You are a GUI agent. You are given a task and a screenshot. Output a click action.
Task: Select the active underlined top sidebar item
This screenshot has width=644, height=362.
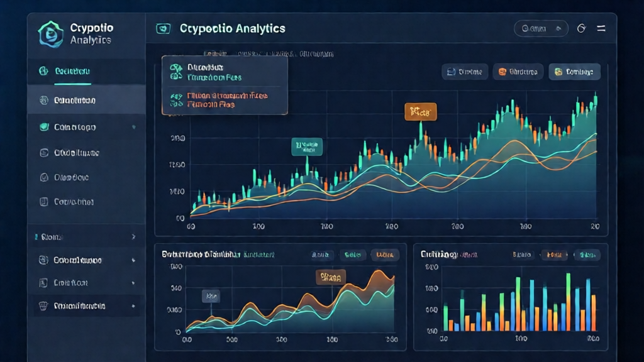click(x=86, y=72)
